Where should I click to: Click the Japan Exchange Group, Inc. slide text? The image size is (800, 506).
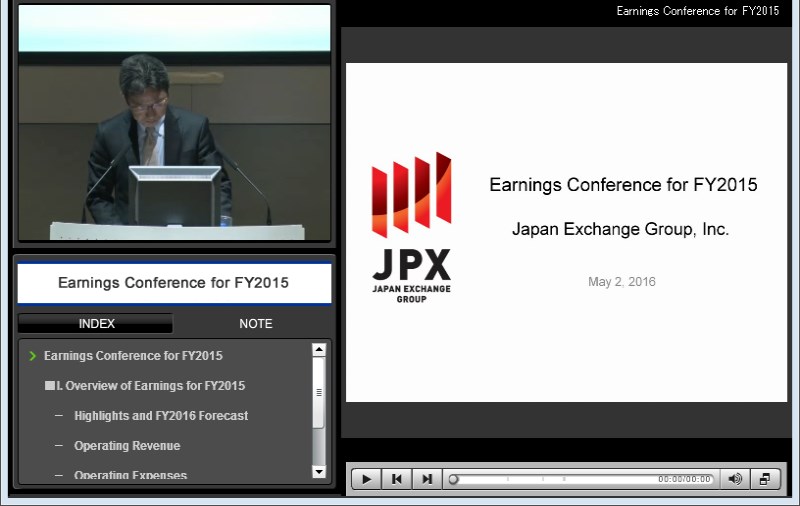point(620,229)
